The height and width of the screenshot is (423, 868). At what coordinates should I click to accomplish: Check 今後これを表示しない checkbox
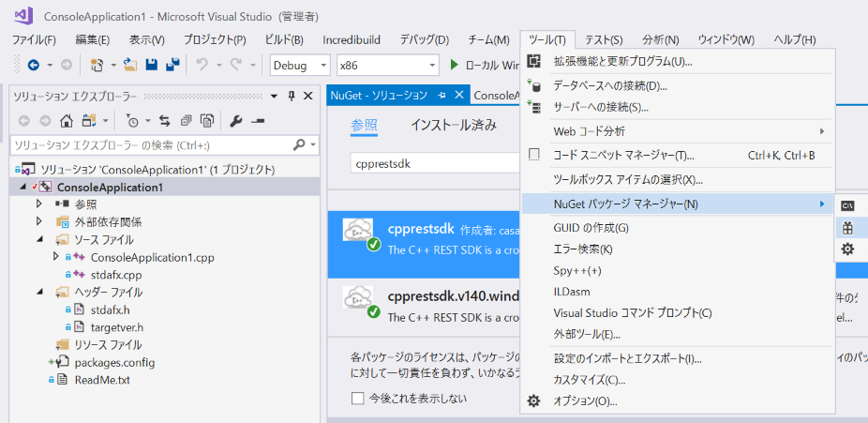coord(358,398)
